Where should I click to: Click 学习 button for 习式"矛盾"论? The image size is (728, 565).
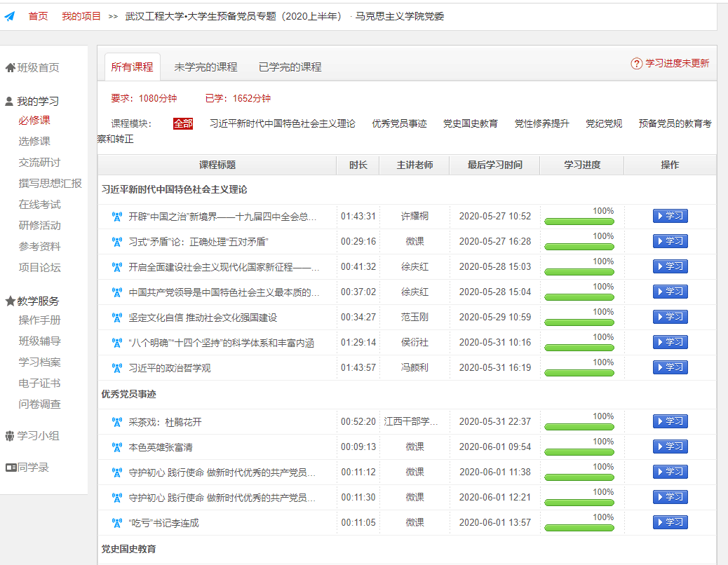click(670, 241)
